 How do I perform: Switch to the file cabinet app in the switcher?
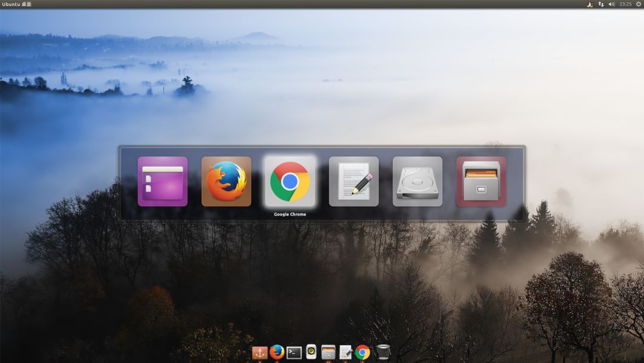pos(481,181)
